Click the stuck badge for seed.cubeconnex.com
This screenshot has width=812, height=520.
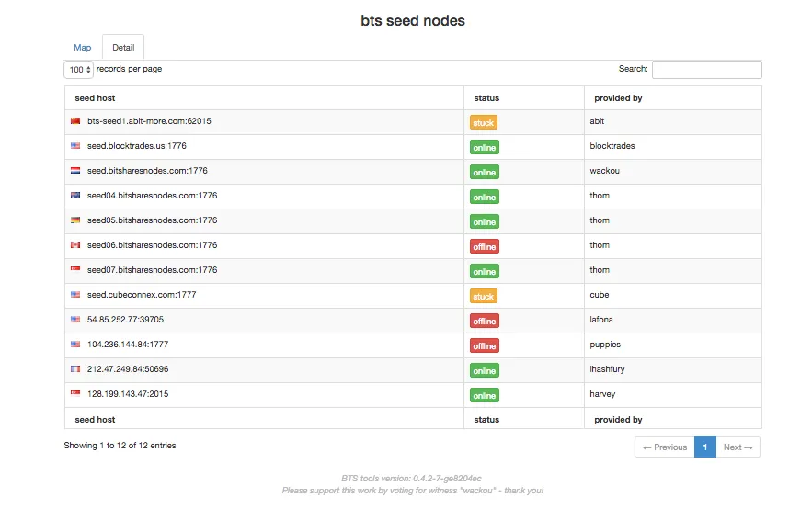point(483,297)
